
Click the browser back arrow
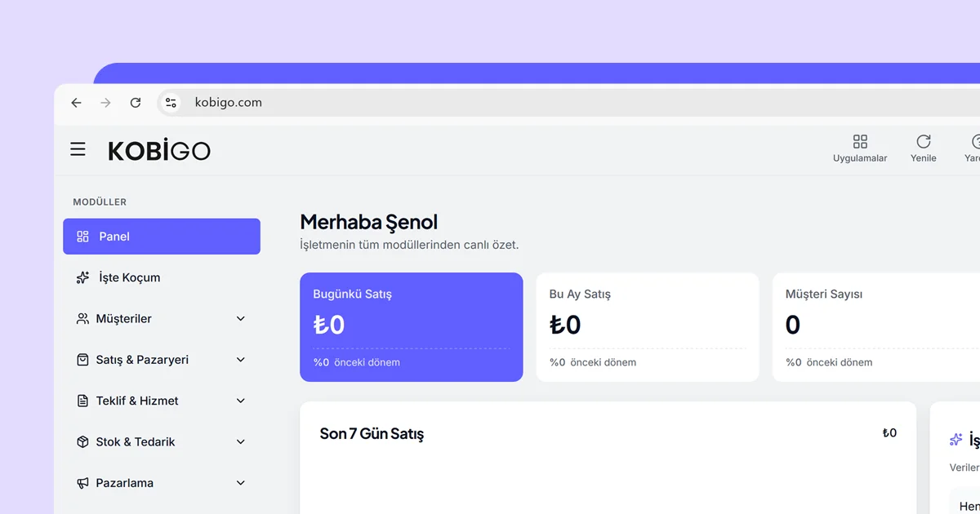tap(76, 103)
